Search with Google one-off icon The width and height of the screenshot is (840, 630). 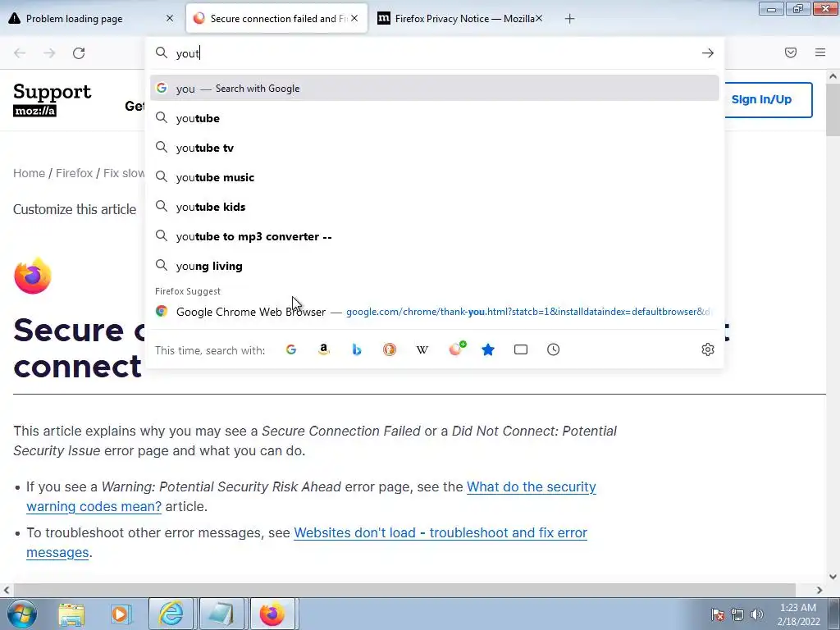pyautogui.click(x=291, y=349)
